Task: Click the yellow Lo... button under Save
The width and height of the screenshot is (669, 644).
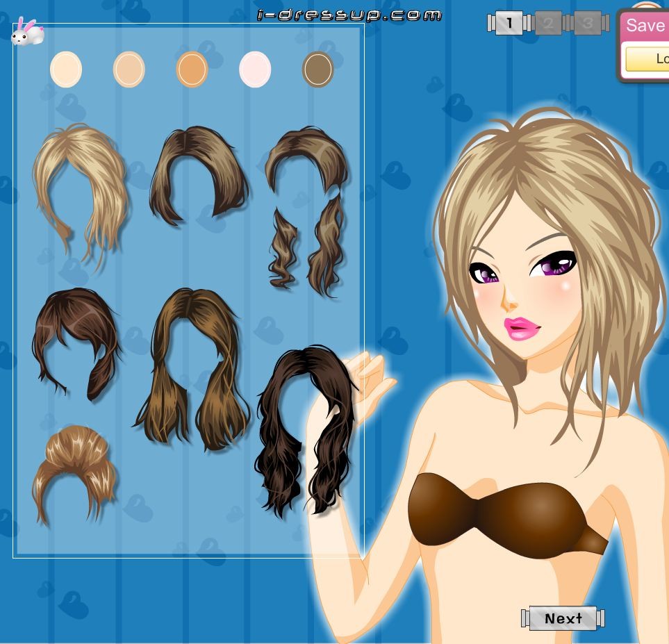Action: pyautogui.click(x=650, y=59)
